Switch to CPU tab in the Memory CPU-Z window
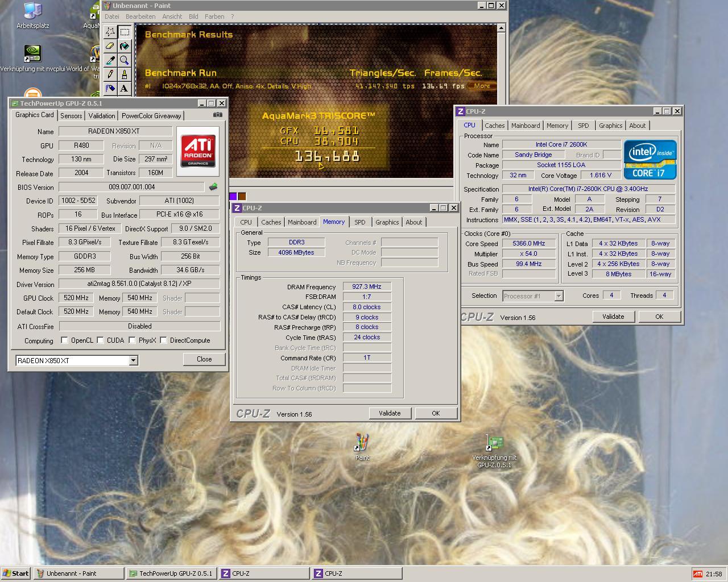This screenshot has height=582, width=728. click(246, 222)
